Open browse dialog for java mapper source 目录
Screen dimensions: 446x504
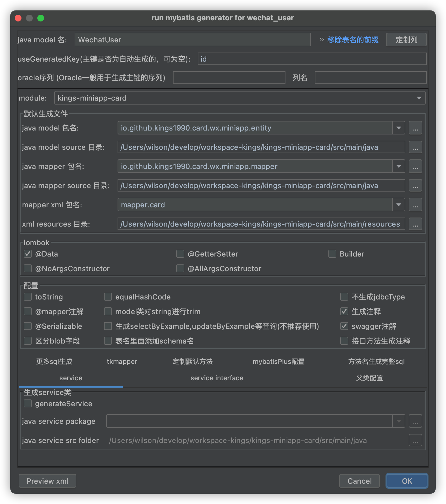coord(415,186)
